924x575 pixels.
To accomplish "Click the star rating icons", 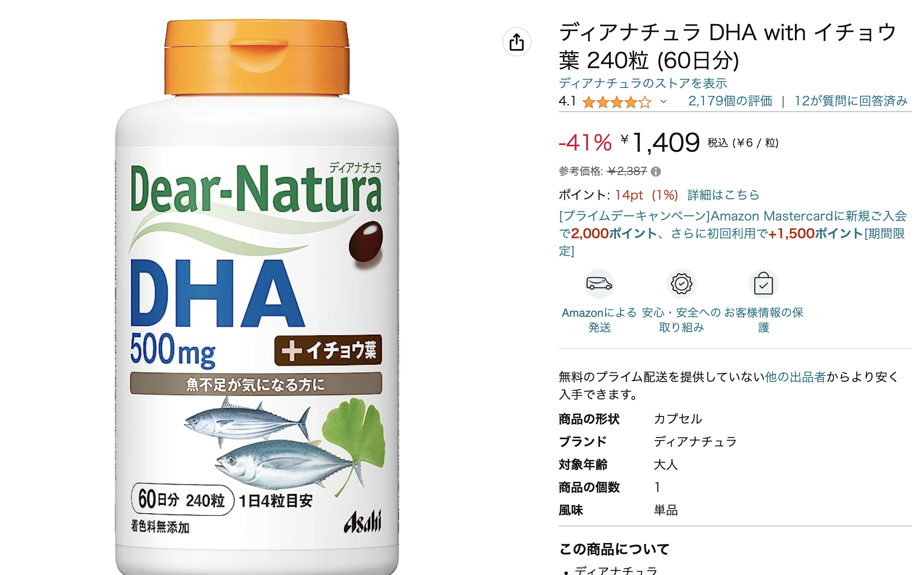I will (617, 102).
